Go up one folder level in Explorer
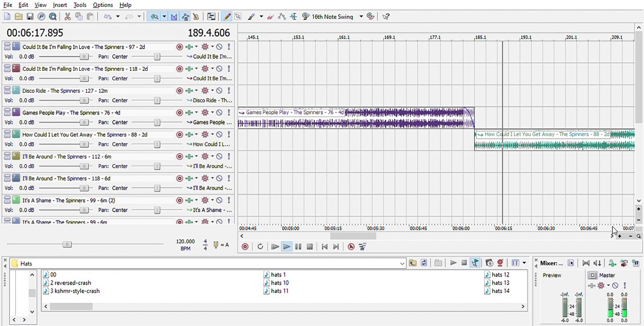This screenshot has width=644, height=326. point(413,263)
